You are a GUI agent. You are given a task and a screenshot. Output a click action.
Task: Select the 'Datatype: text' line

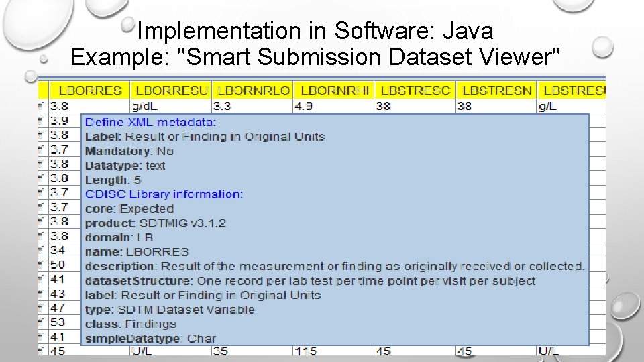(125, 166)
